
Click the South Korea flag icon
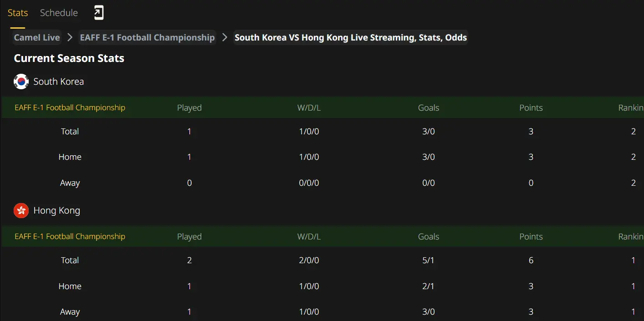21,82
